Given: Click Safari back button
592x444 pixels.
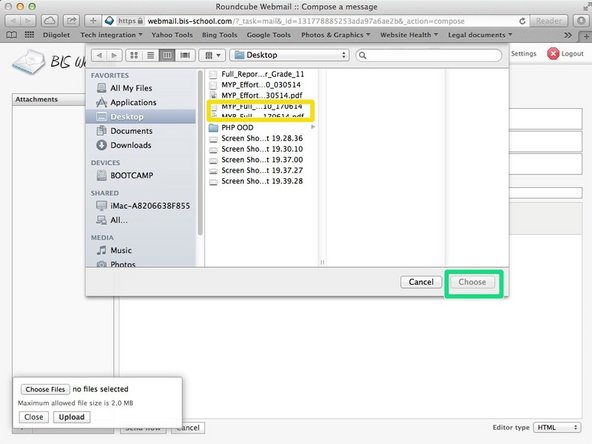Looking at the screenshot, I should [x=13, y=21].
